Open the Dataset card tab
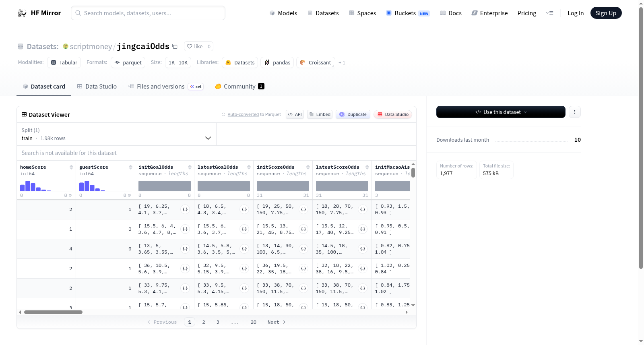The width and height of the screenshot is (644, 345). coord(44,87)
